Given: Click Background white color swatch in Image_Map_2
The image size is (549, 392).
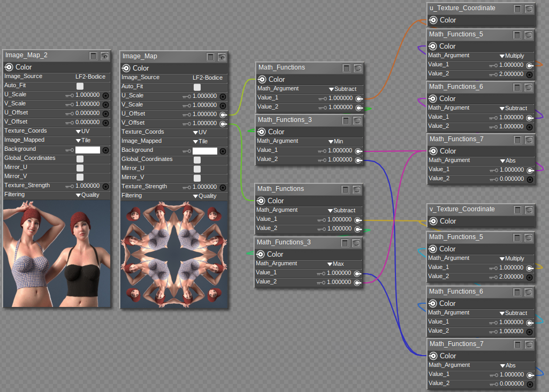Looking at the screenshot, I should pyautogui.click(x=88, y=150).
